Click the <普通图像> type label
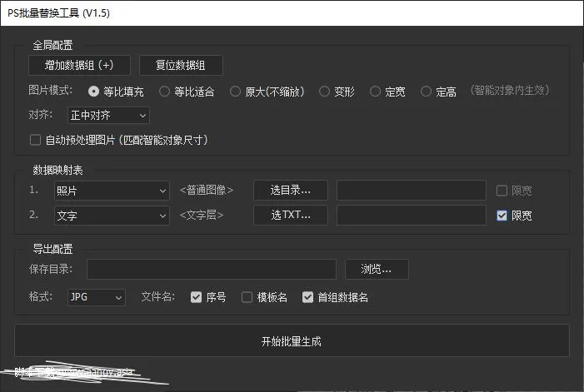 coord(207,190)
